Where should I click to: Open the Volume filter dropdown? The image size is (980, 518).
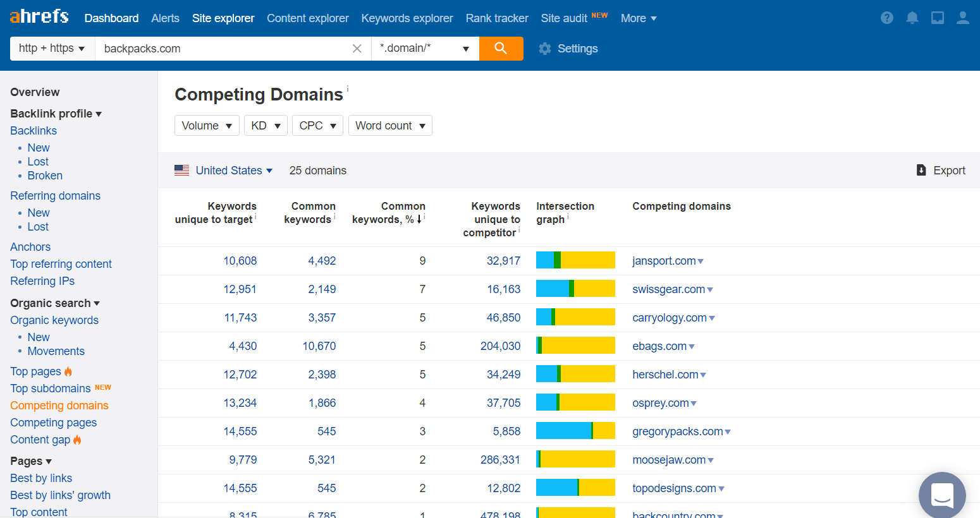click(x=207, y=125)
